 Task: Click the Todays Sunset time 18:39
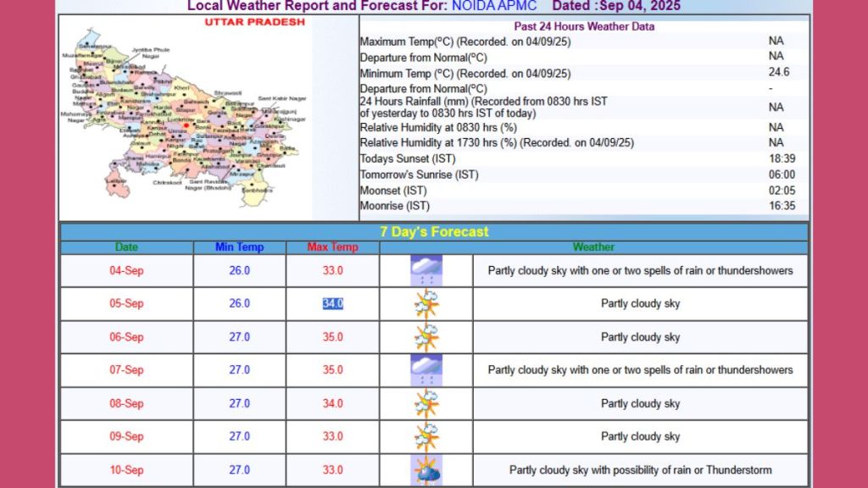[781, 158]
